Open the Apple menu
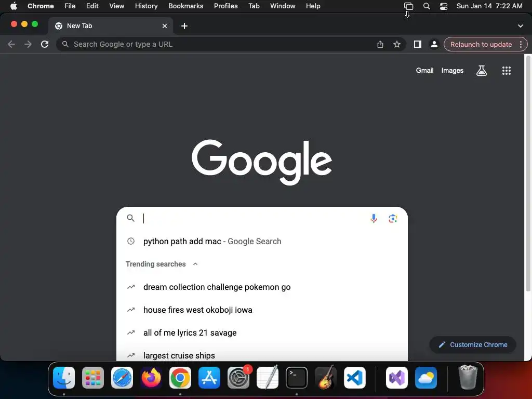Screen dimensions: 532x399 (x=14, y=6)
